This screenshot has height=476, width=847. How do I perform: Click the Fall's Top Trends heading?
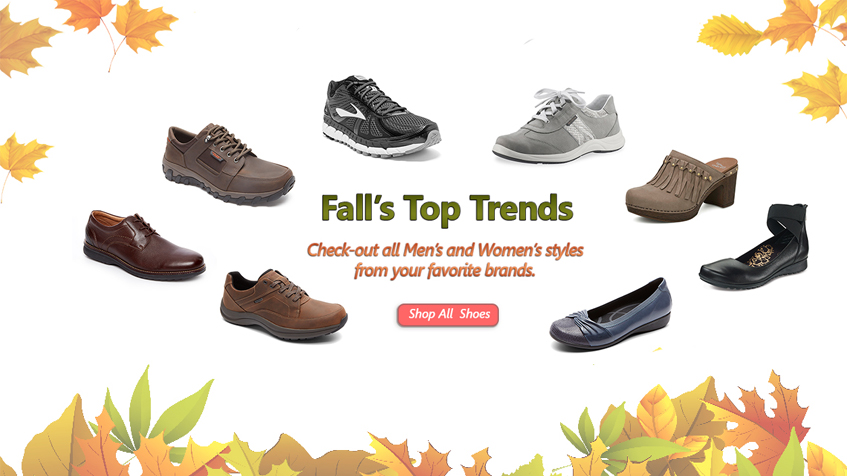[447, 209]
